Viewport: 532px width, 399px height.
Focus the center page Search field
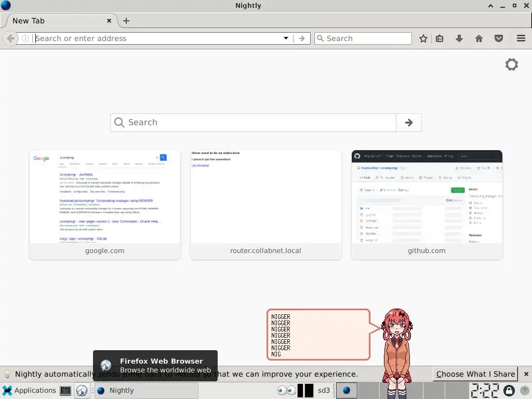[x=253, y=123]
